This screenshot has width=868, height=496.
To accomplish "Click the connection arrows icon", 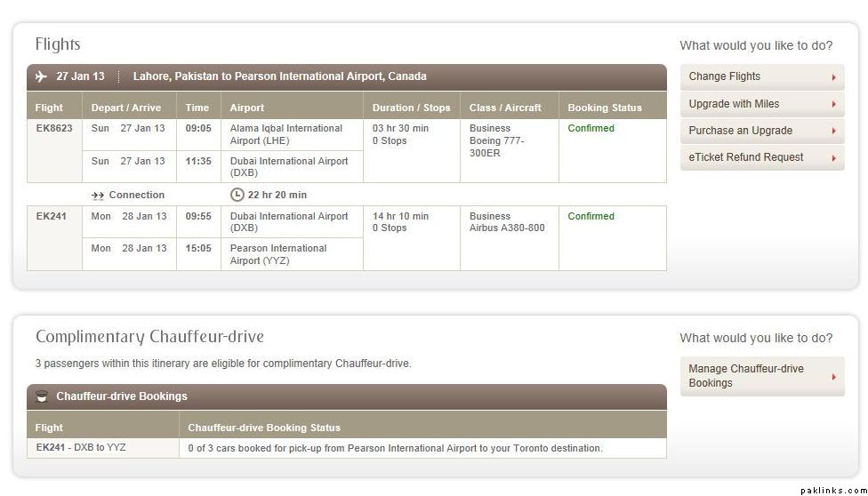I will [98, 195].
